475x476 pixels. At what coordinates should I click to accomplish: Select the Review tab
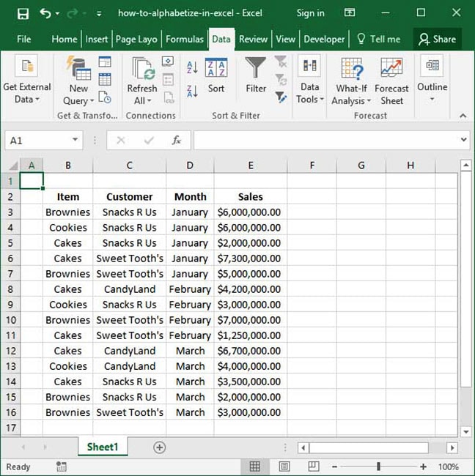[253, 39]
